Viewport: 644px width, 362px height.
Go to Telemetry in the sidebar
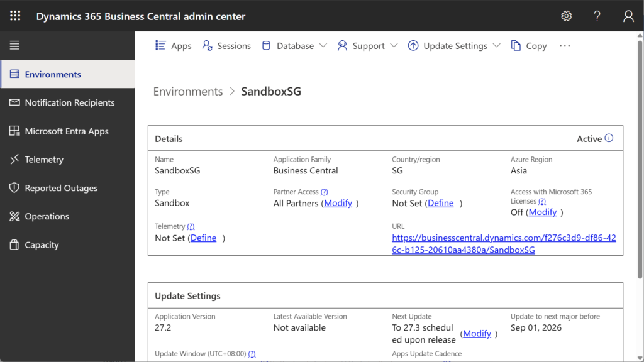coord(44,160)
